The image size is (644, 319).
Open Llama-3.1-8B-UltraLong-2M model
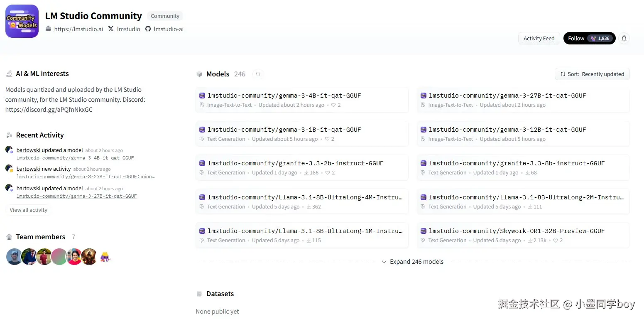pos(523,201)
